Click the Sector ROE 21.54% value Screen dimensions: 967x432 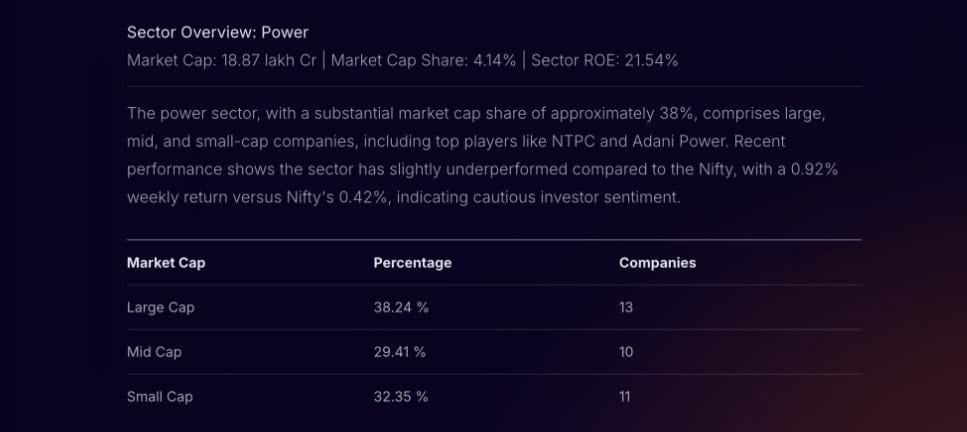(605, 60)
